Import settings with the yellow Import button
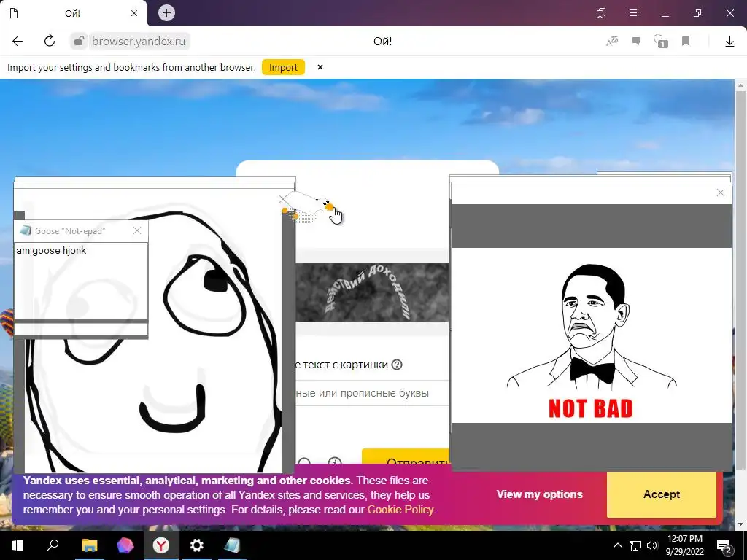 (x=283, y=68)
